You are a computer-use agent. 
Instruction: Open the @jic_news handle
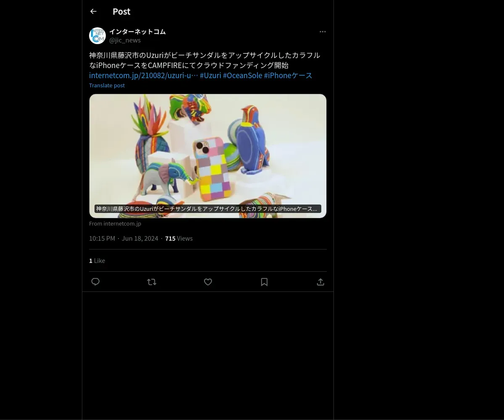(x=125, y=40)
